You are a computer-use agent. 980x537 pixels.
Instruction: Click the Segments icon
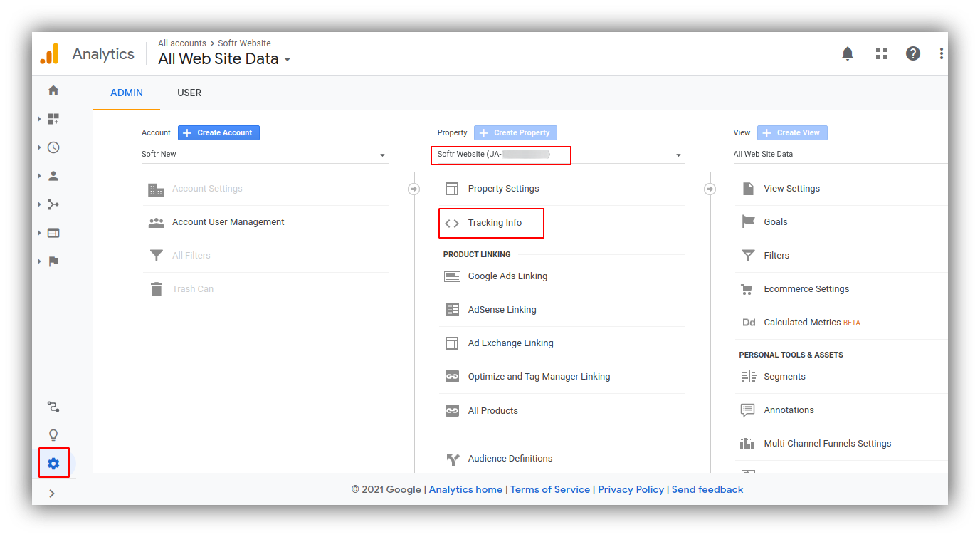[x=748, y=376]
